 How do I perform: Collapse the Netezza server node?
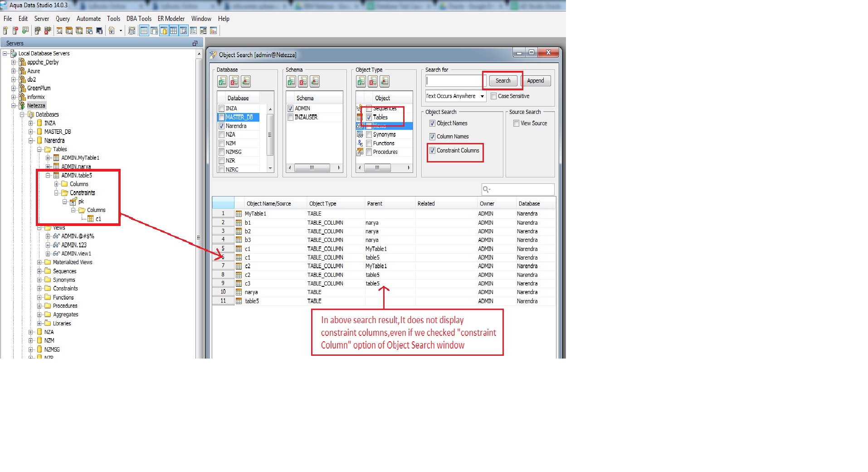[x=14, y=106]
